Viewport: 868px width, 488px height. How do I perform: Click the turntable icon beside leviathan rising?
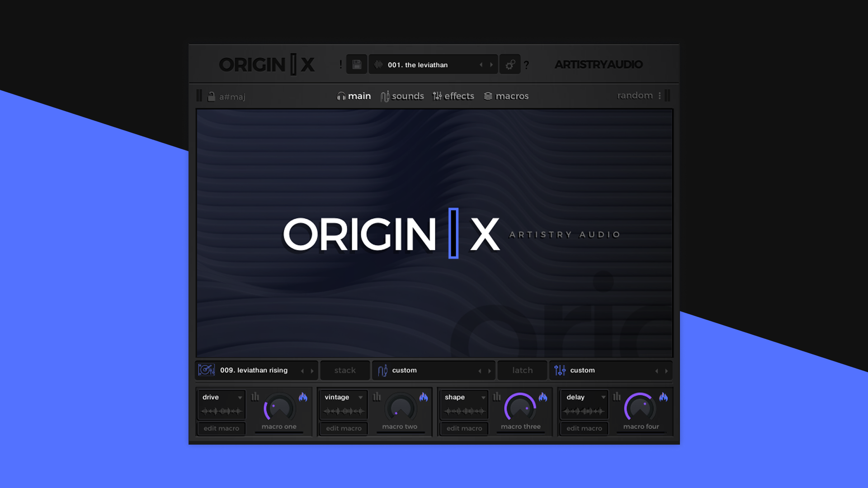[207, 370]
